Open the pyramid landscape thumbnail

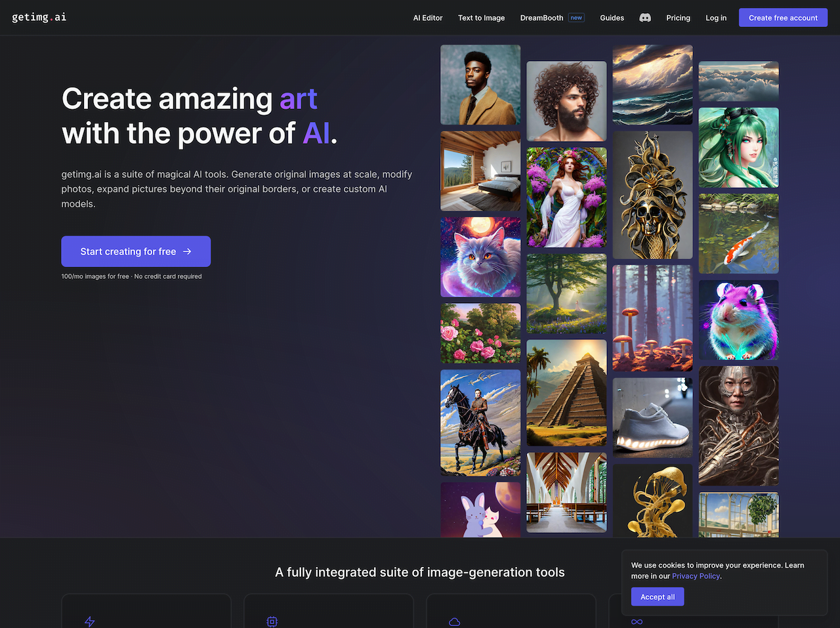click(566, 392)
